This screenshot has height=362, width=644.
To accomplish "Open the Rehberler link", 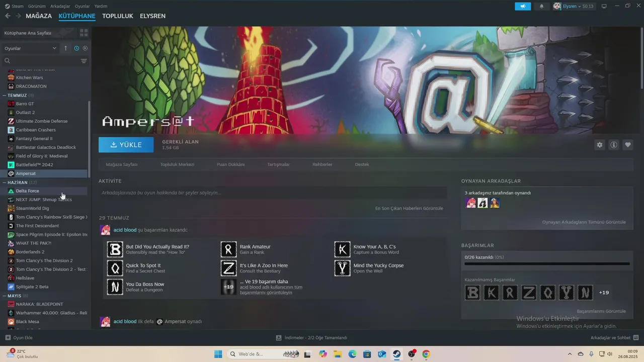I will pos(322,164).
